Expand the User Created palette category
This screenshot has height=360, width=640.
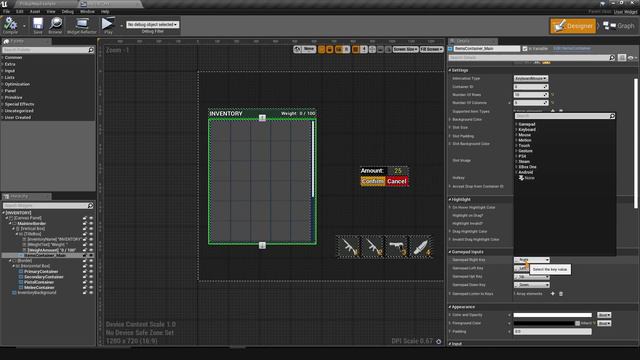tap(2, 117)
